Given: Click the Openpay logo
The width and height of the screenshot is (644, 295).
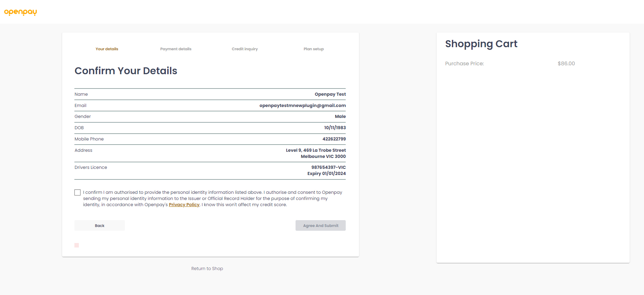Looking at the screenshot, I should 20,12.
